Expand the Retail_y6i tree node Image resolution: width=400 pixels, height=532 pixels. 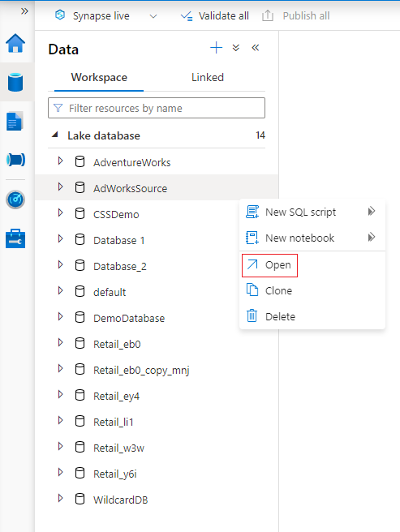pyautogui.click(x=60, y=472)
